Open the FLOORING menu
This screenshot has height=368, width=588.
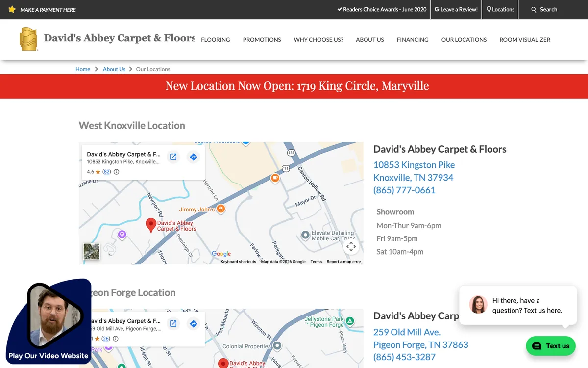pos(216,40)
